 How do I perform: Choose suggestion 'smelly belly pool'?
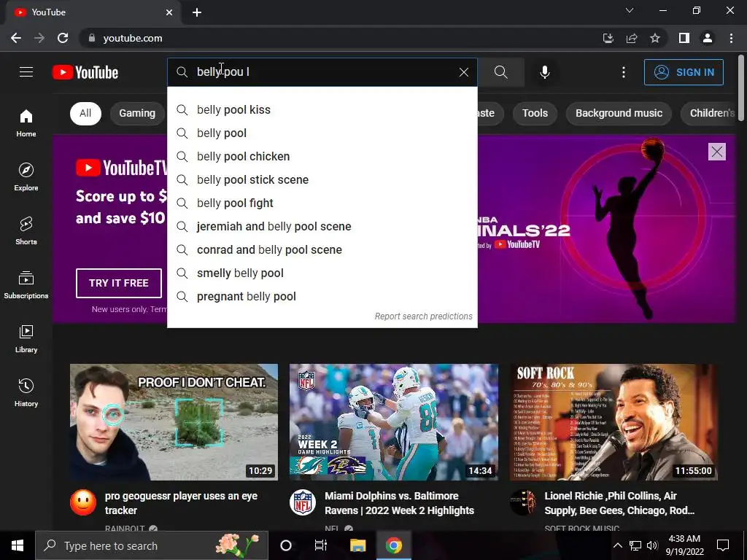(322, 273)
